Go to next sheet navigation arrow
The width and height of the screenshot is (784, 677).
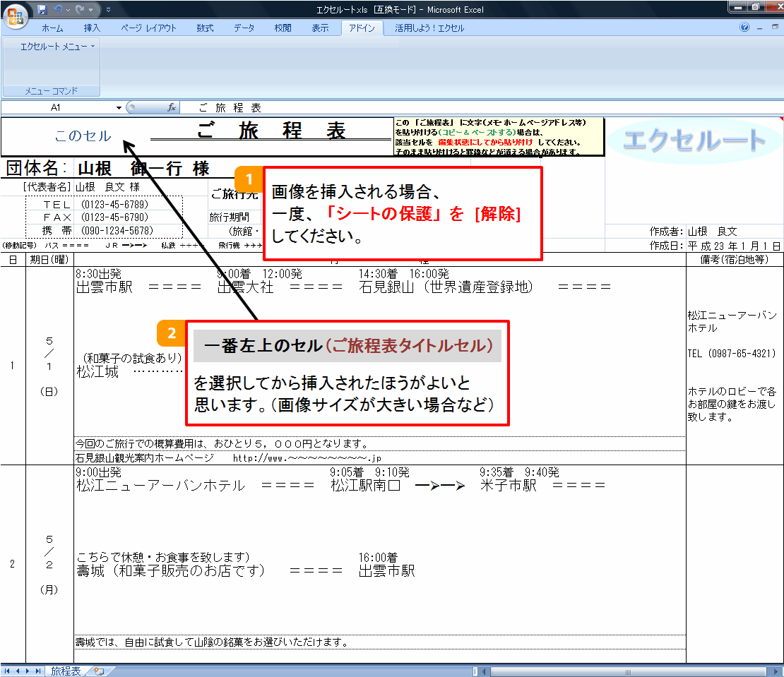coord(27,671)
